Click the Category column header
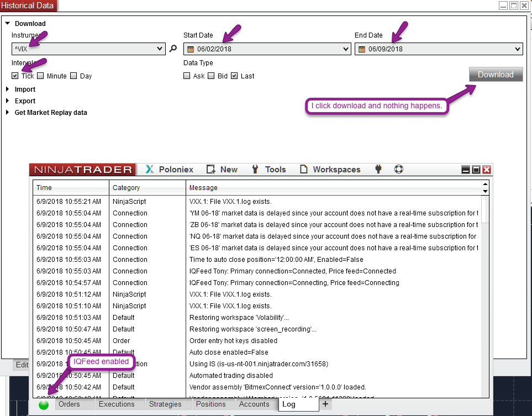532x416 pixels. click(x=148, y=188)
